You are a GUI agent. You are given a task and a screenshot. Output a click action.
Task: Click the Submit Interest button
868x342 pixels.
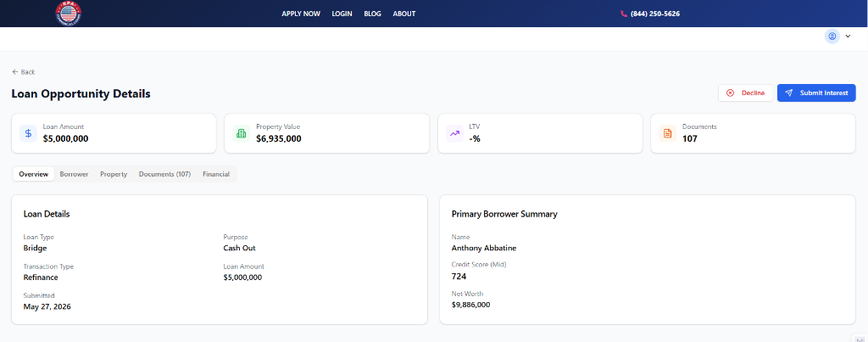(816, 93)
